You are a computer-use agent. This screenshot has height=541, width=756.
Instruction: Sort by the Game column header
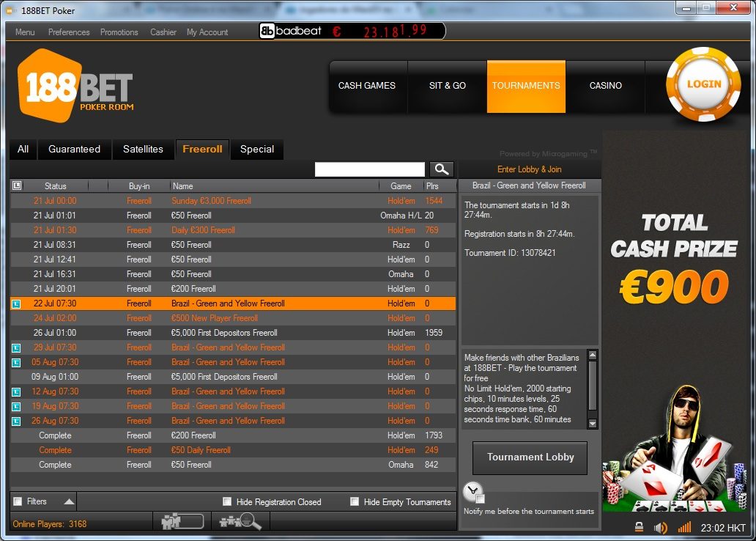[401, 186]
